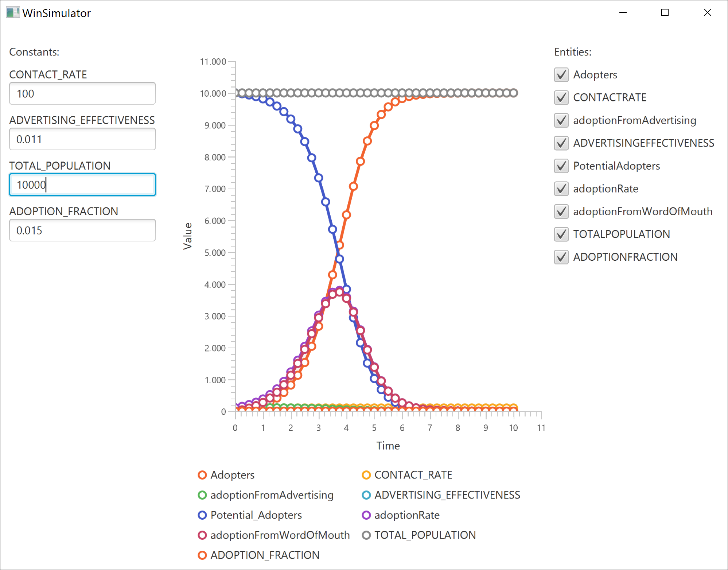The image size is (728, 570).
Task: Click the ADOPTION_FRACTION input box
Action: [82, 230]
